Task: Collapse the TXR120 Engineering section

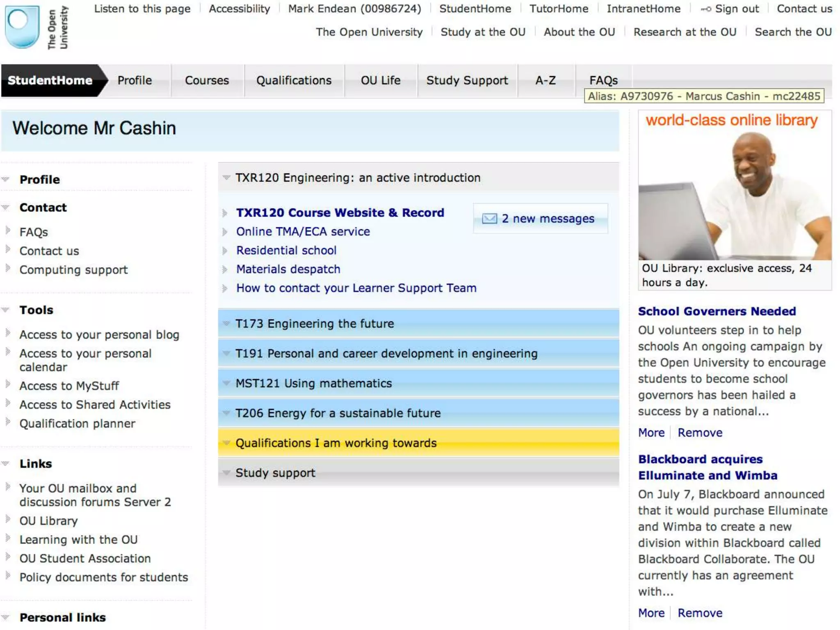Action: coord(226,178)
